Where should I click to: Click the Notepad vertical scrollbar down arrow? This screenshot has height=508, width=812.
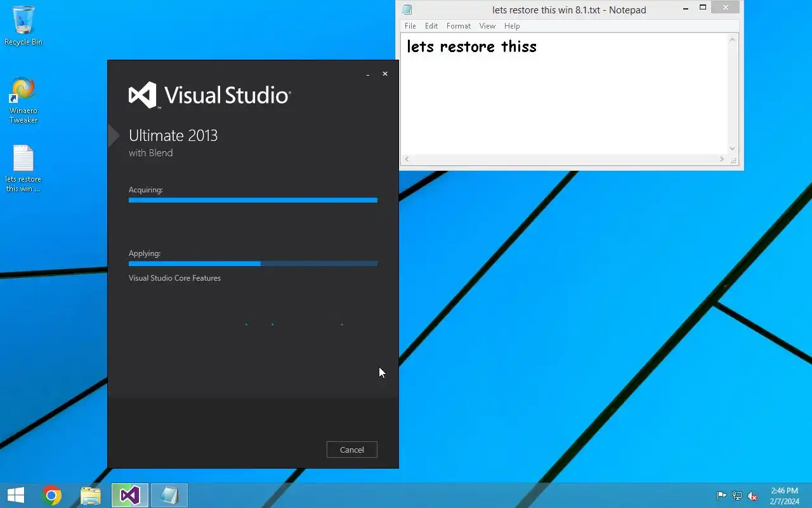(x=733, y=149)
